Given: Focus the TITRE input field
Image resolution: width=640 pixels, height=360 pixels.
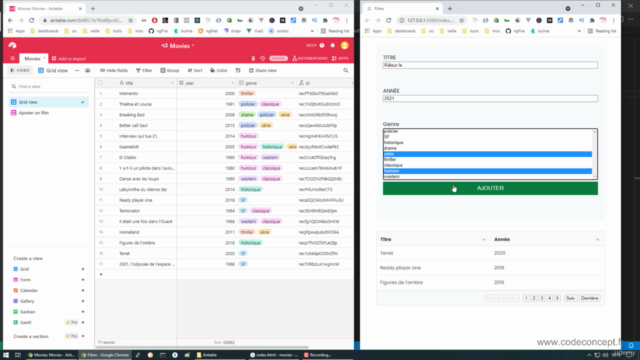Looking at the screenshot, I should [490, 65].
